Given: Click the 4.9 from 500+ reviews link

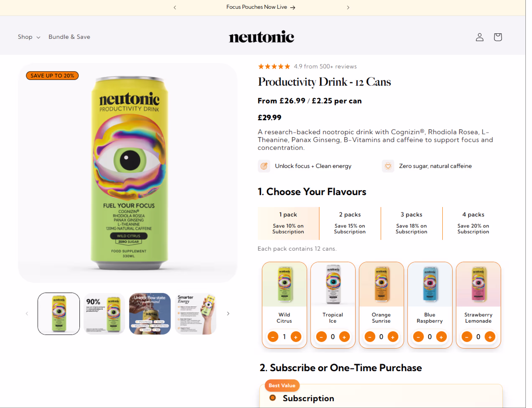Looking at the screenshot, I should (325, 66).
